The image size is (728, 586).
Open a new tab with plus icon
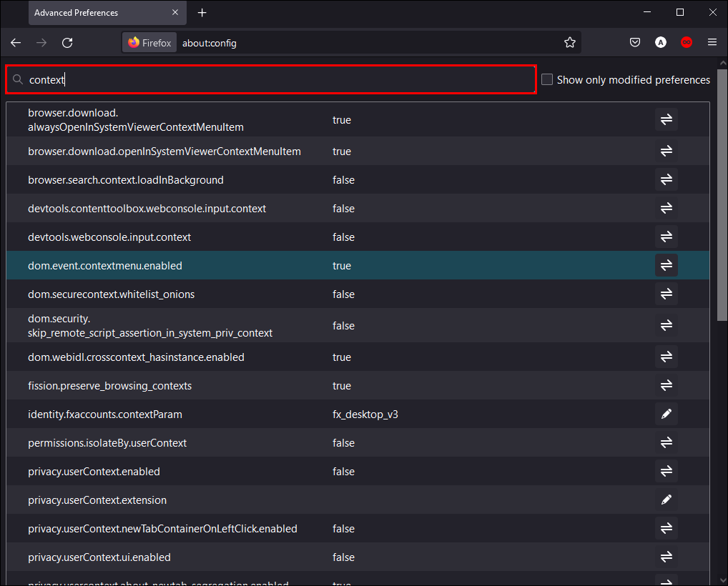202,13
